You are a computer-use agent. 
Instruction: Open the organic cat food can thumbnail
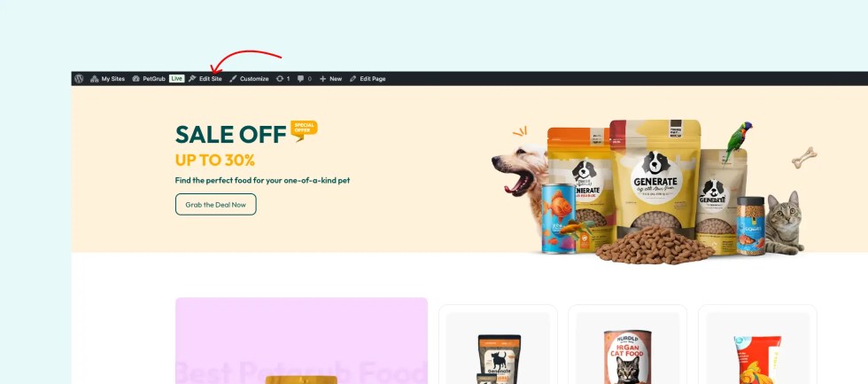pos(628,348)
